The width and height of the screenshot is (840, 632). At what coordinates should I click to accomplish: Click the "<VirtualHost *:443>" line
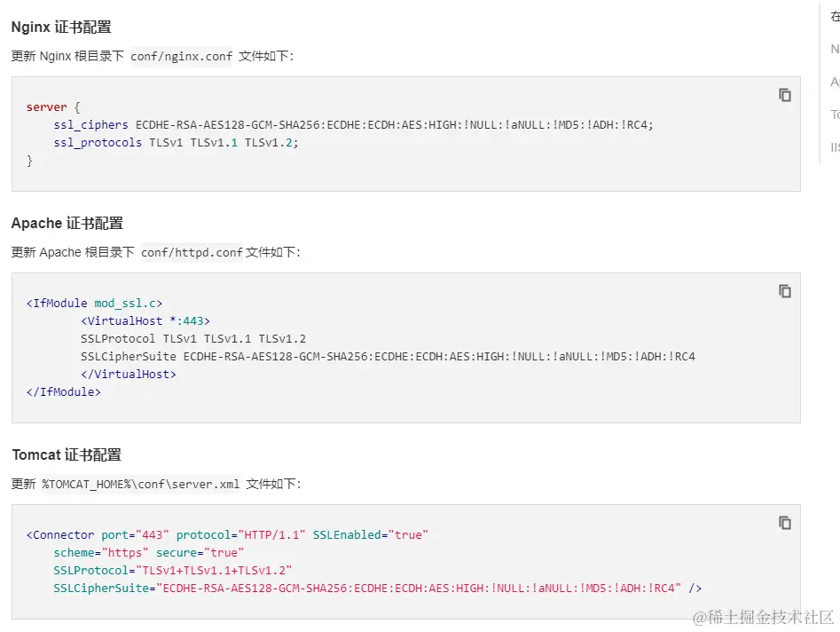click(145, 321)
